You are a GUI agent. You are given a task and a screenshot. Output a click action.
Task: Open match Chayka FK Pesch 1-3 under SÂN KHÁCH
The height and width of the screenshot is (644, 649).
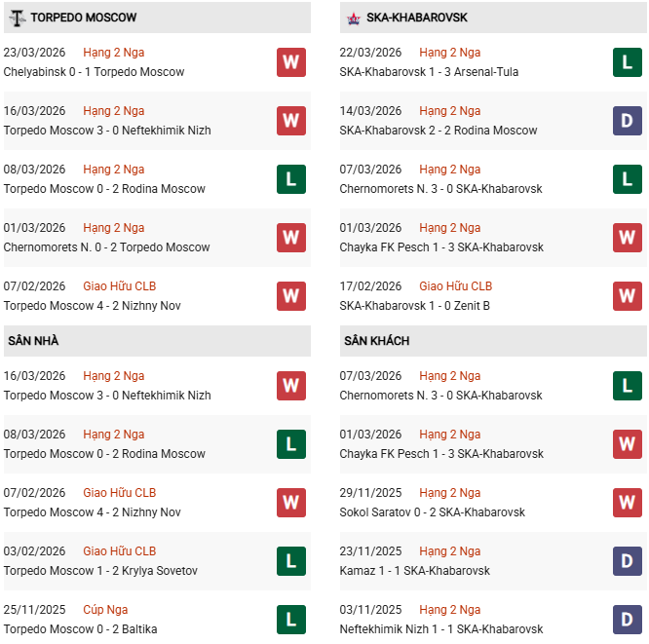click(440, 454)
